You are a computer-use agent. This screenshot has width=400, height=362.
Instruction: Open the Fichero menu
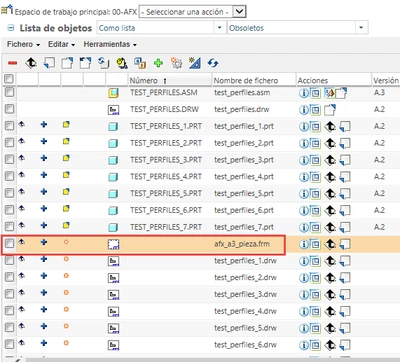[x=23, y=44]
